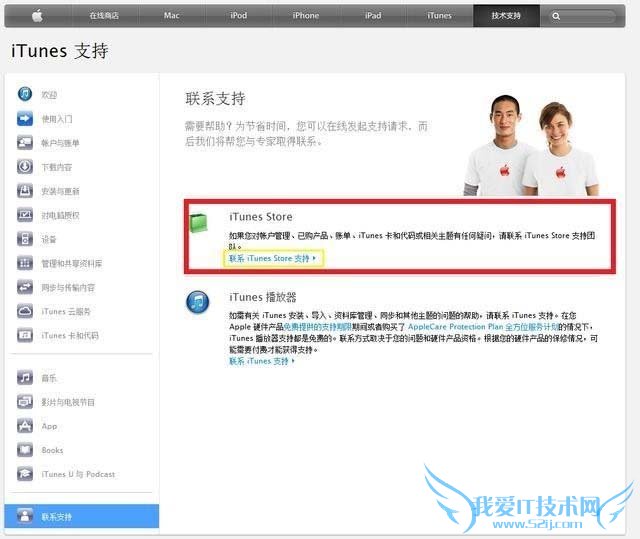
Task: Go to the Mac navigation tab
Action: click(171, 16)
